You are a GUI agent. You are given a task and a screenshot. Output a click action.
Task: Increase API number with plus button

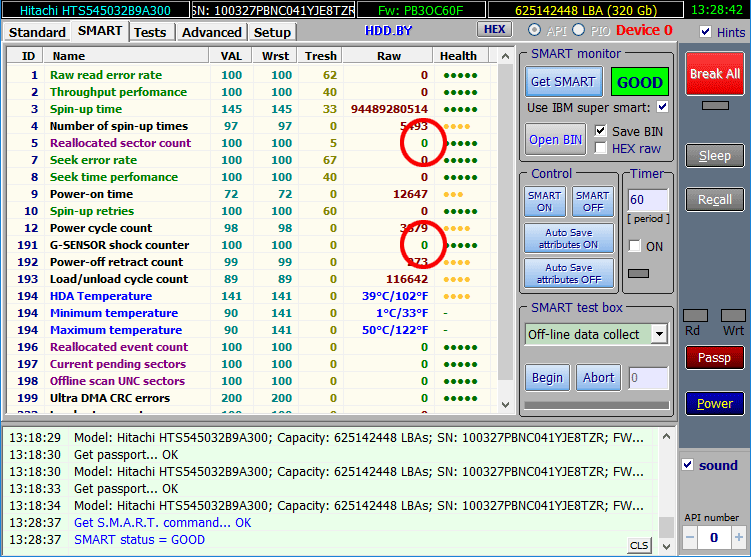[x=739, y=537]
